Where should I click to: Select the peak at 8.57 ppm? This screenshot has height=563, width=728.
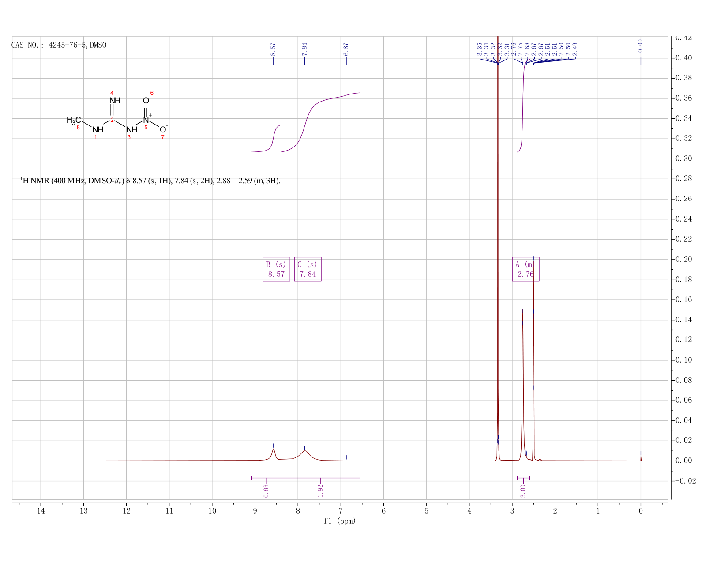pyautogui.click(x=274, y=454)
